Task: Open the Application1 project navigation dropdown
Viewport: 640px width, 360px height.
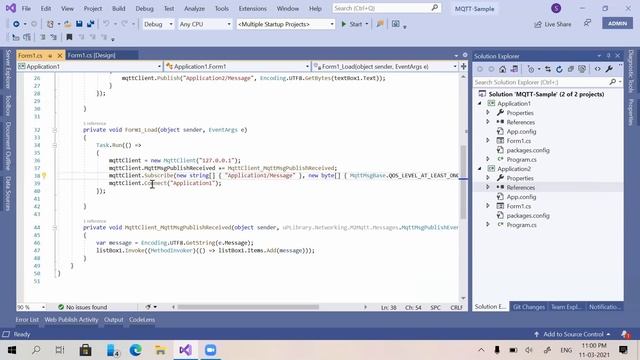Action: pos(89,66)
